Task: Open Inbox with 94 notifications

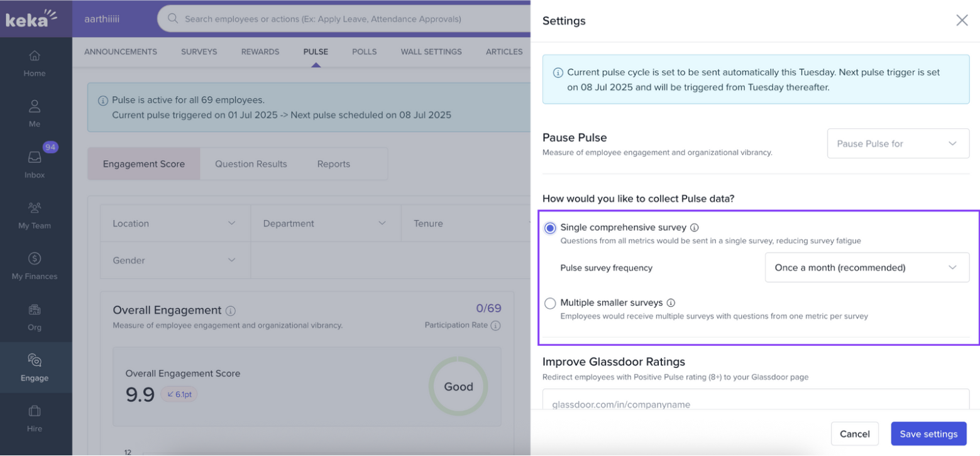Action: point(35,164)
